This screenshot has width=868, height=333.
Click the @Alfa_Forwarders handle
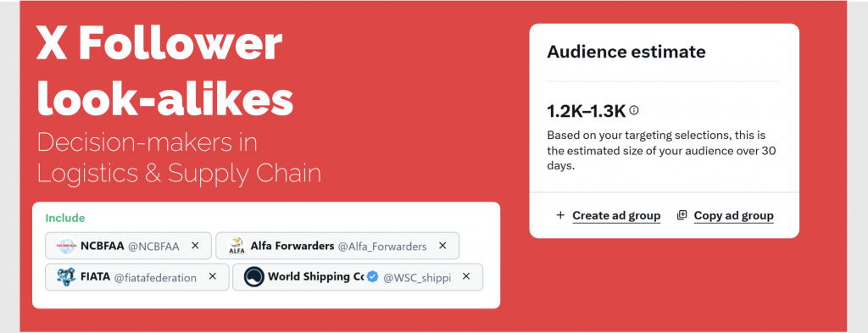[x=382, y=247]
